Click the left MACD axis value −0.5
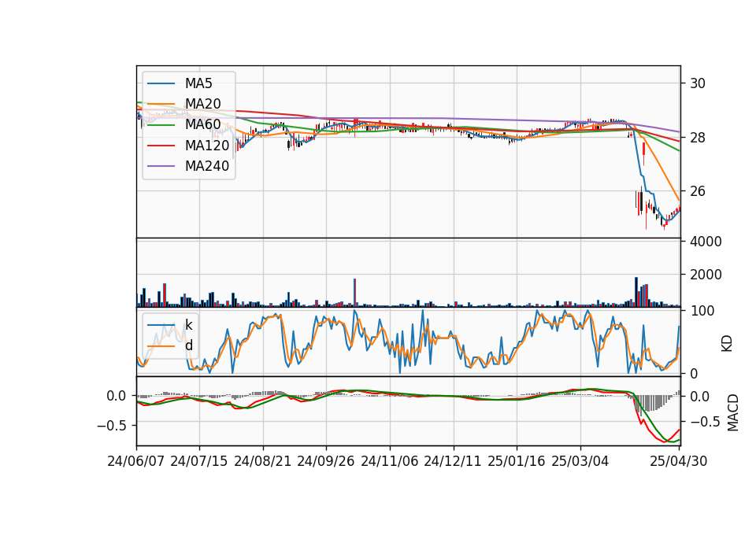Viewport: 756px width, 543px height. point(111,426)
